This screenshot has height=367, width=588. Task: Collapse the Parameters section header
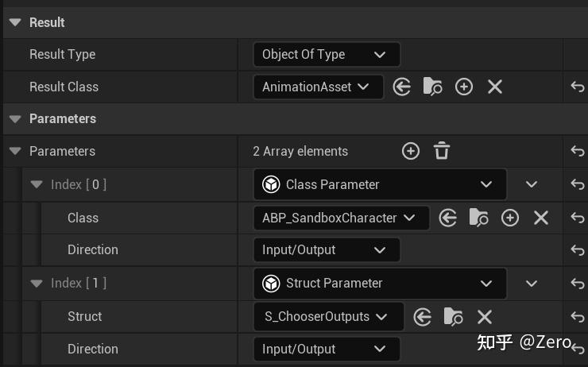(15, 118)
